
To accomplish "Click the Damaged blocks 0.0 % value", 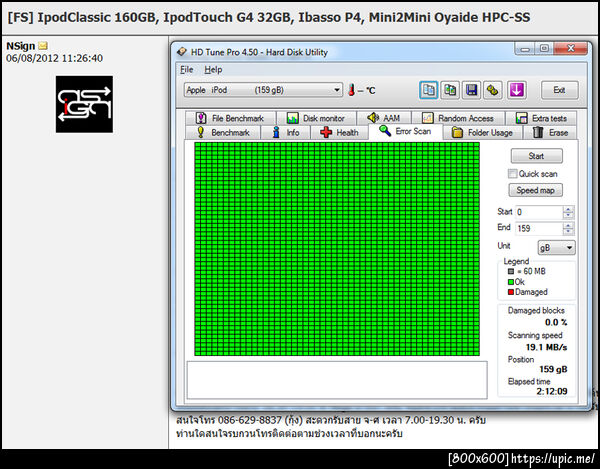I will click(x=556, y=322).
